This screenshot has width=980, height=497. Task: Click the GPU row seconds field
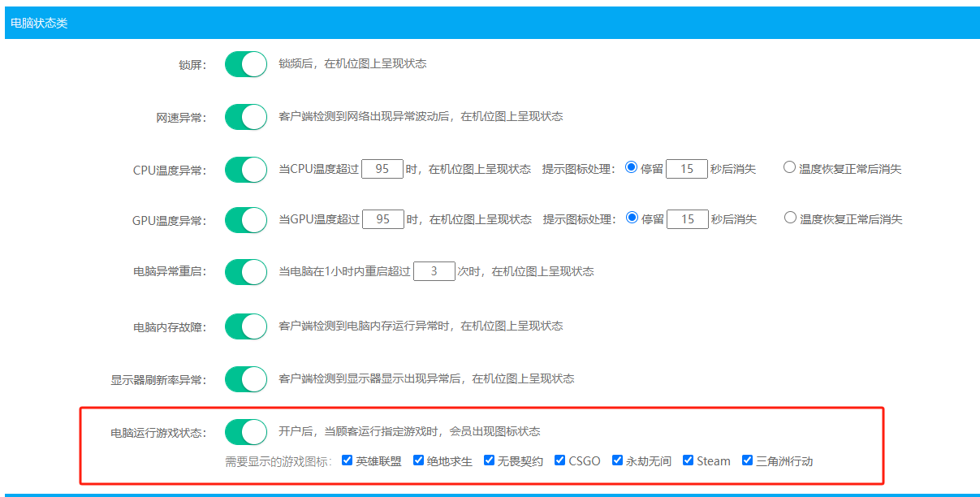click(688, 219)
